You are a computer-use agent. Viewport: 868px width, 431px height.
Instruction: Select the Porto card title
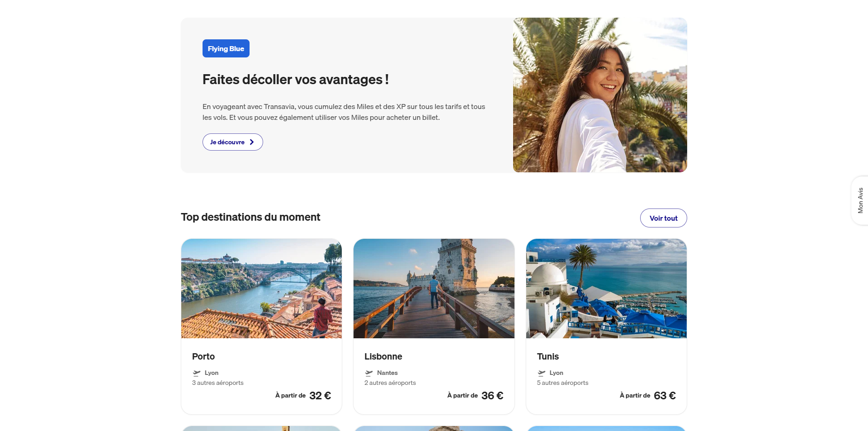click(x=203, y=356)
